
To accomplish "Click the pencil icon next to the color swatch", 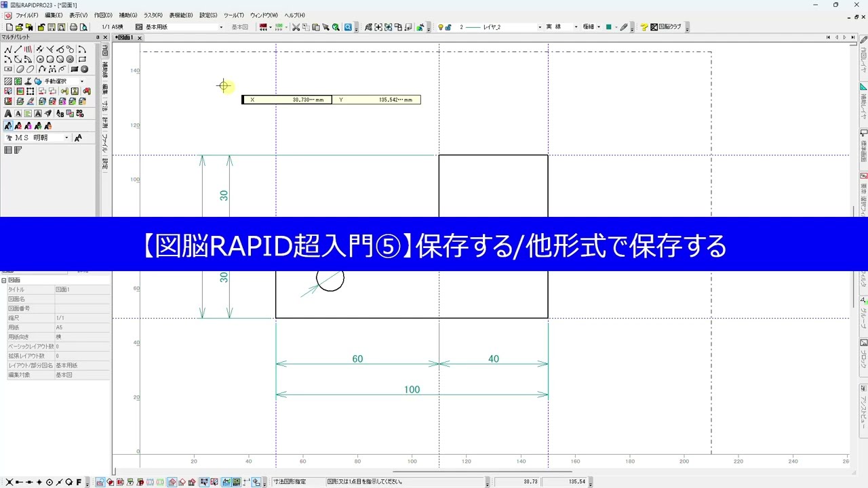I will pos(624,27).
